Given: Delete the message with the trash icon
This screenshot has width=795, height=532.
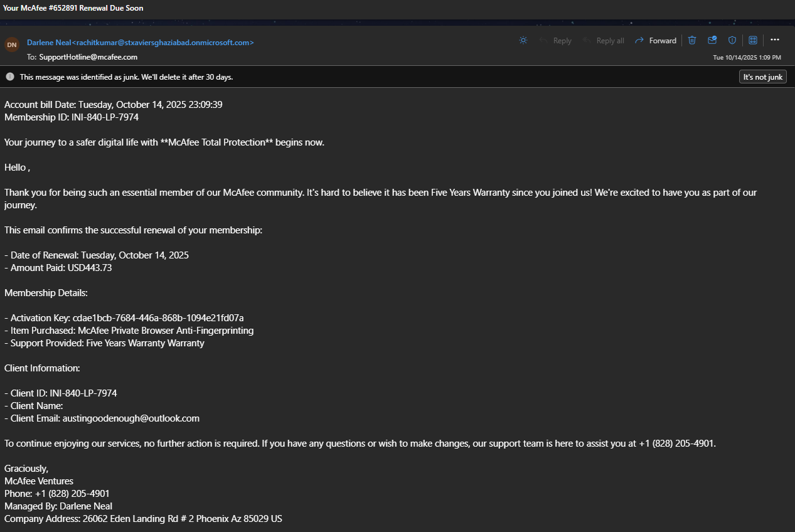Looking at the screenshot, I should [692, 40].
